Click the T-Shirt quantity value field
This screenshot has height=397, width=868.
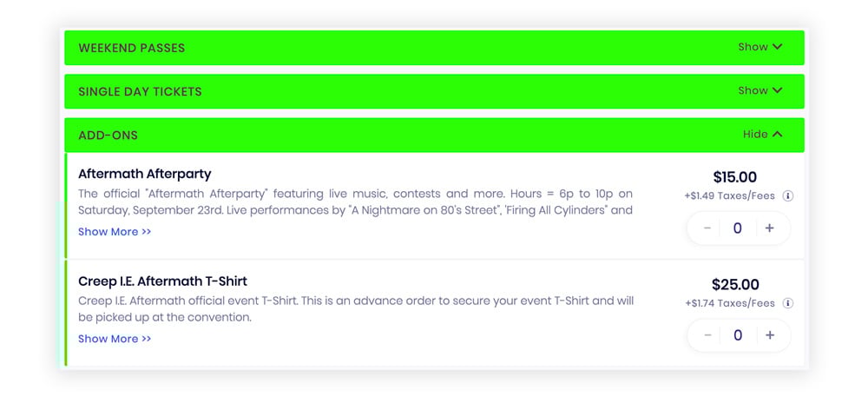coord(737,335)
